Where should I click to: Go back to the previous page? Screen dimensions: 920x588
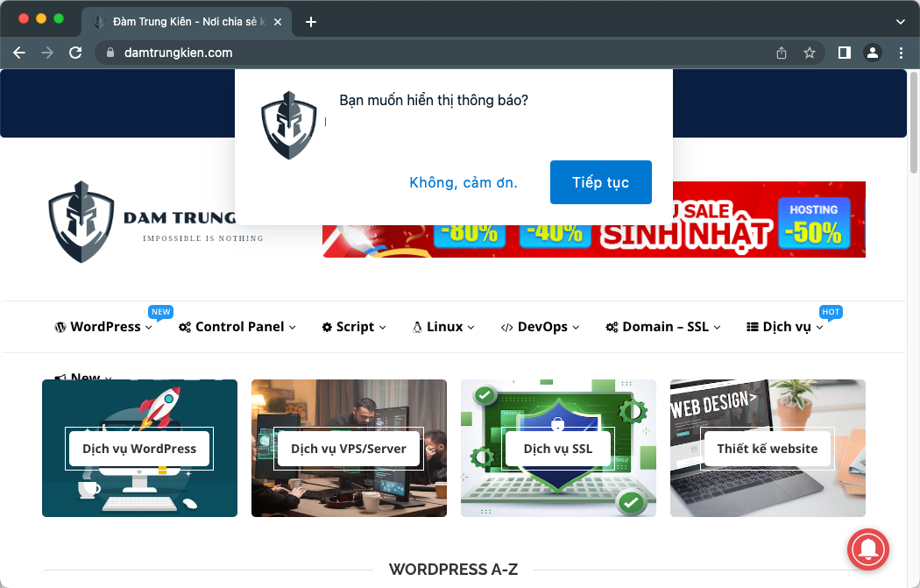pyautogui.click(x=19, y=53)
